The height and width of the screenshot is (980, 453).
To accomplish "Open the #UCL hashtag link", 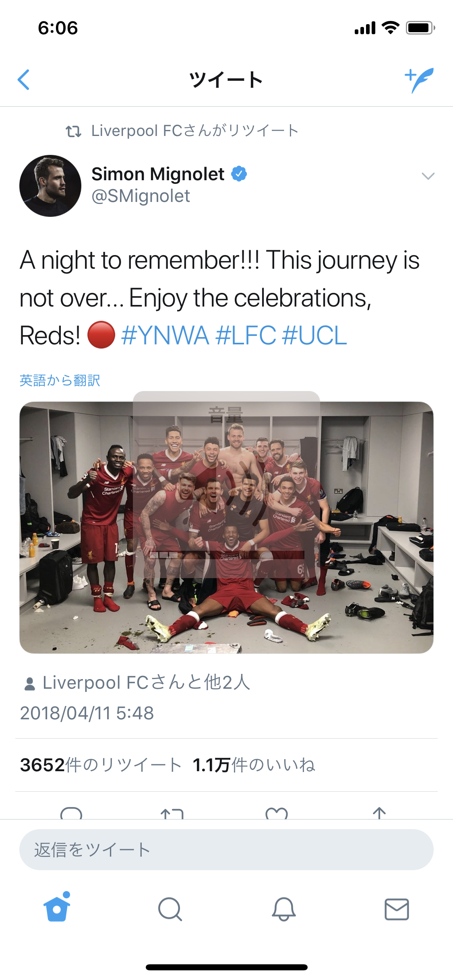I will coord(314,336).
